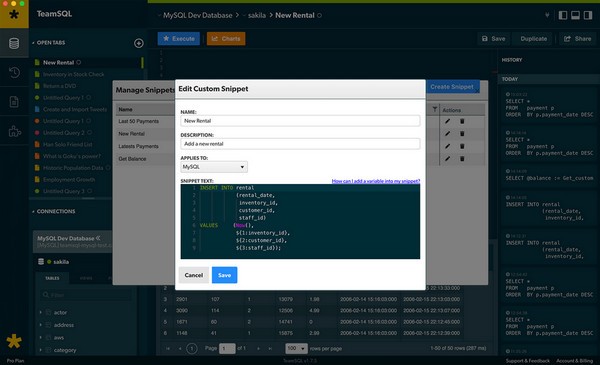Image resolution: width=600 pixels, height=365 pixels.
Task: Go to last results page icon
Action: [270, 349]
